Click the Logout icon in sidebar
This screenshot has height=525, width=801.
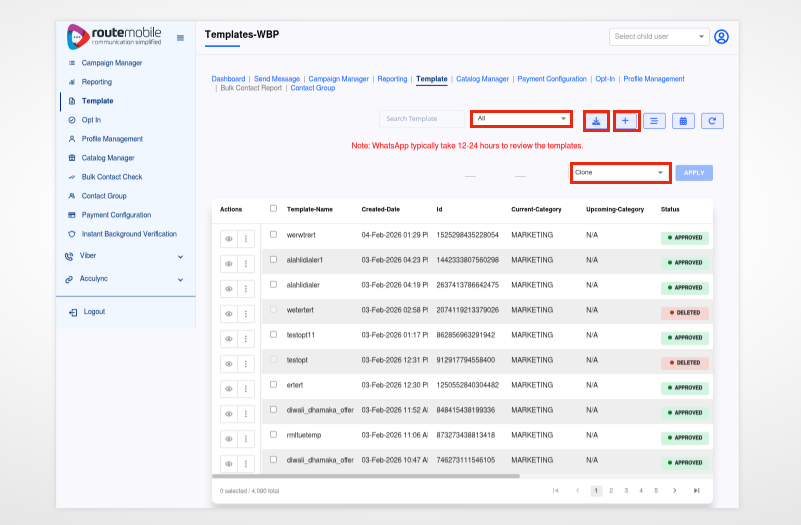[x=73, y=312]
